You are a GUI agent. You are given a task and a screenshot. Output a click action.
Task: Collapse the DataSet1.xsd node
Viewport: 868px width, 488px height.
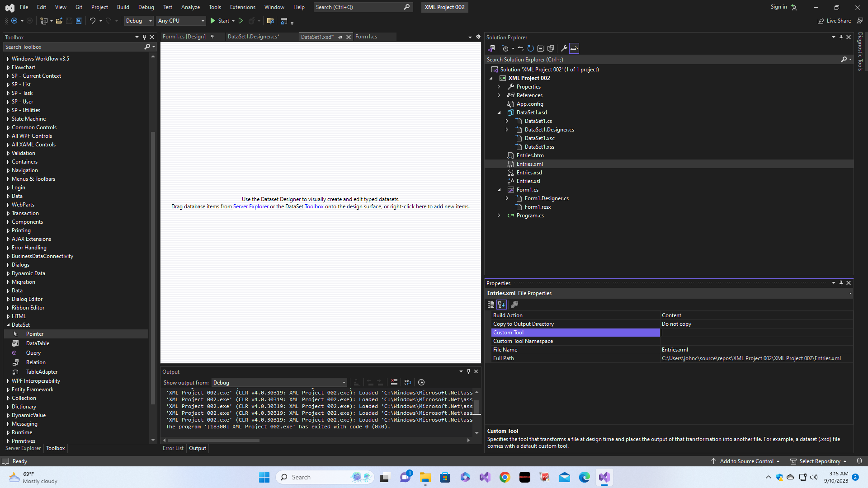(499, 113)
